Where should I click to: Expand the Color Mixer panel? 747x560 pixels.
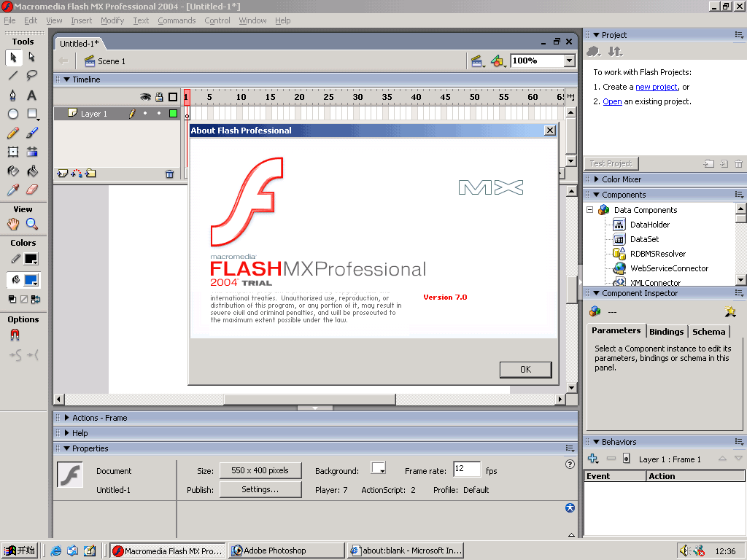click(597, 179)
